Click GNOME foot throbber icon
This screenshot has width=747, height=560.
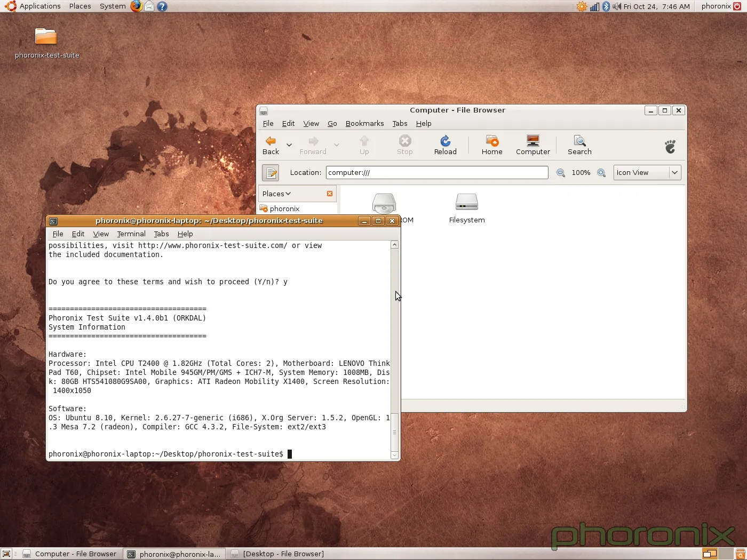(x=670, y=146)
